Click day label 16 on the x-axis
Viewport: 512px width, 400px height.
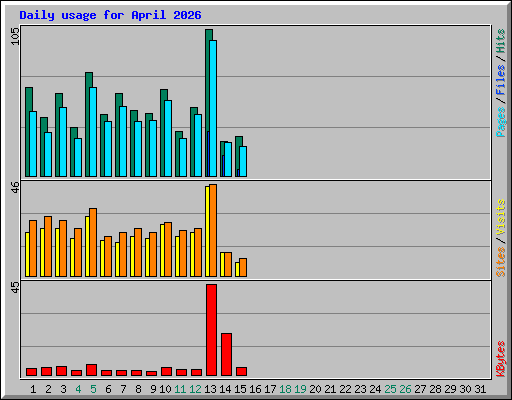point(255,389)
